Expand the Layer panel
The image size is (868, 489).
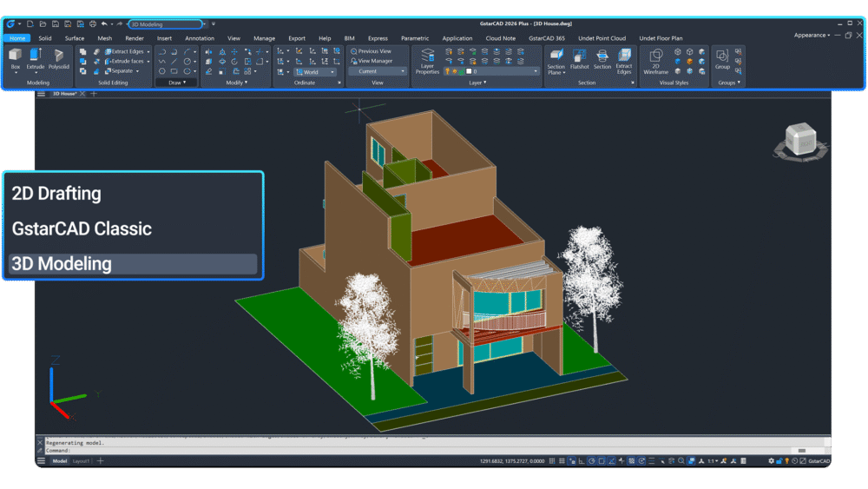click(x=477, y=83)
